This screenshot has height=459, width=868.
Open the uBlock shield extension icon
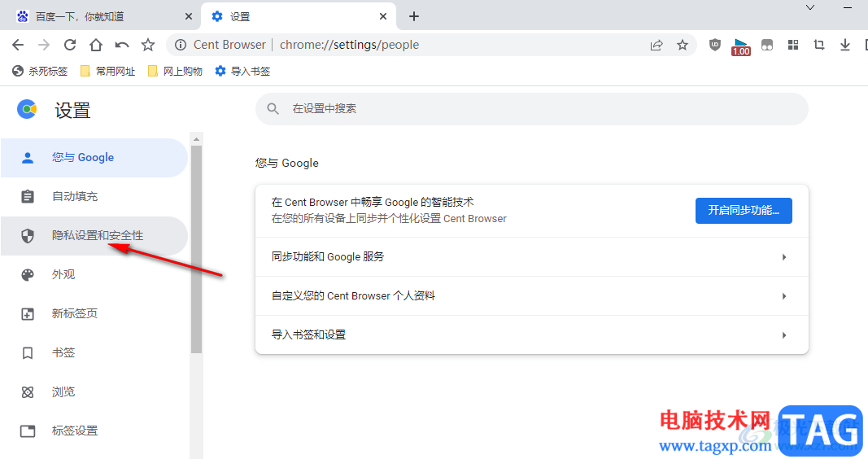(715, 45)
